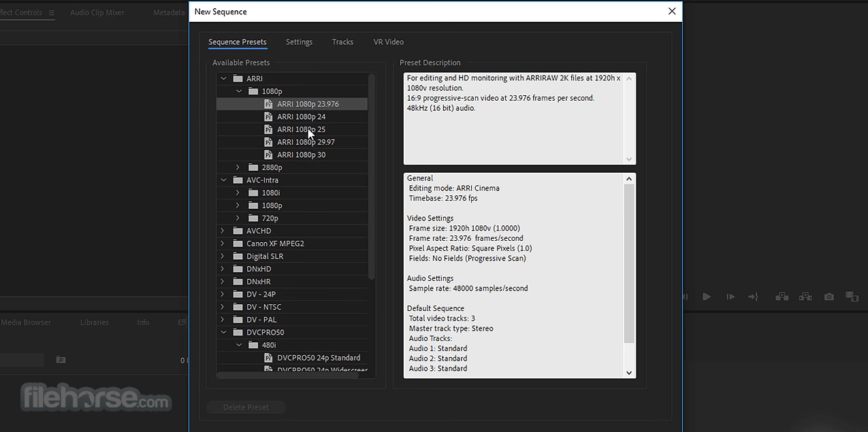Open the Info panel tab

[143, 322]
